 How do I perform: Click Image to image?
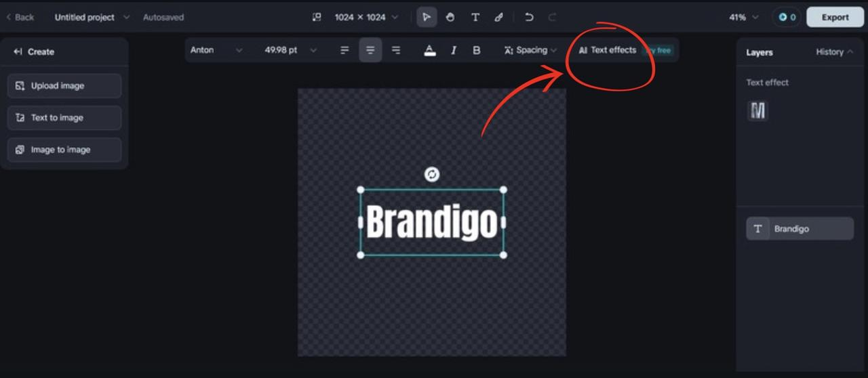pyautogui.click(x=64, y=150)
